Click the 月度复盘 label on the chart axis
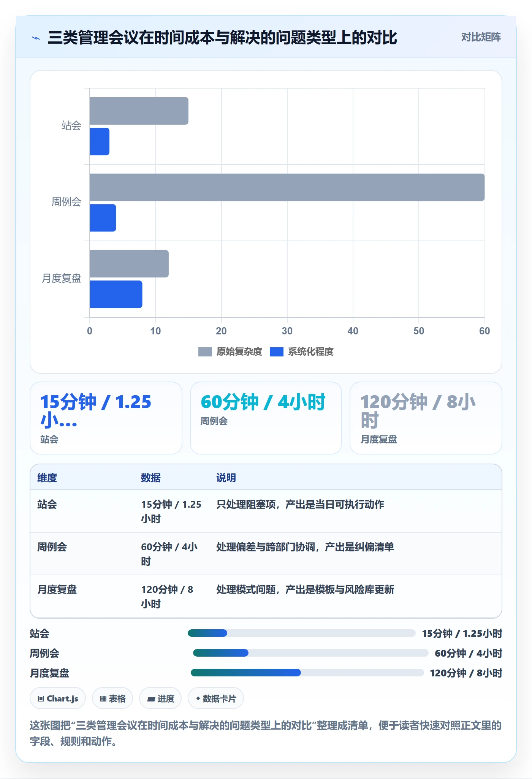The height and width of the screenshot is (779, 532). tap(62, 279)
